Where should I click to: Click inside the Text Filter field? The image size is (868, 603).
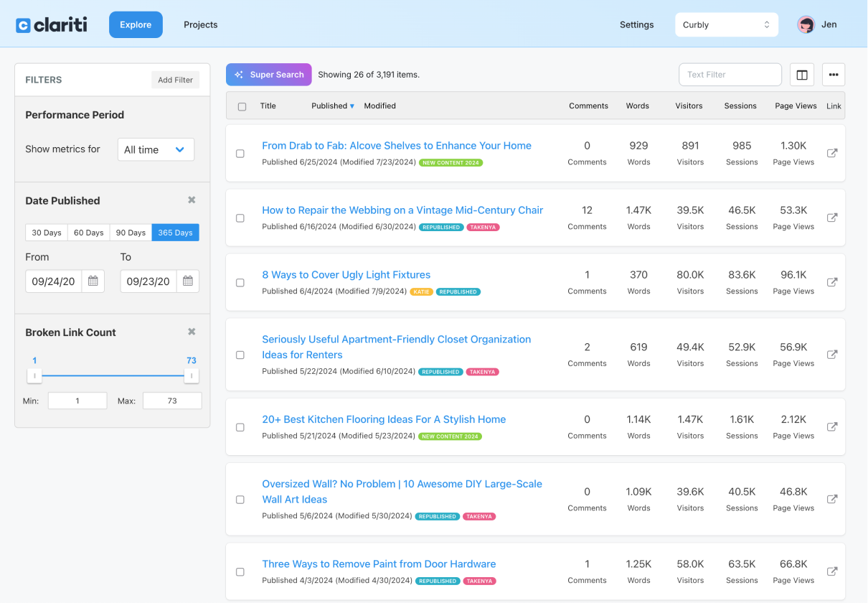click(x=730, y=74)
